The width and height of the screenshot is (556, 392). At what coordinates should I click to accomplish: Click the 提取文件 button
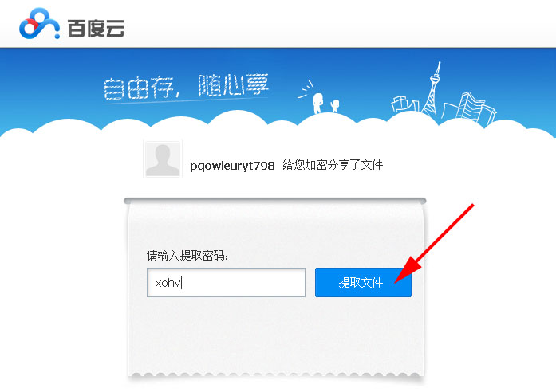pos(363,282)
